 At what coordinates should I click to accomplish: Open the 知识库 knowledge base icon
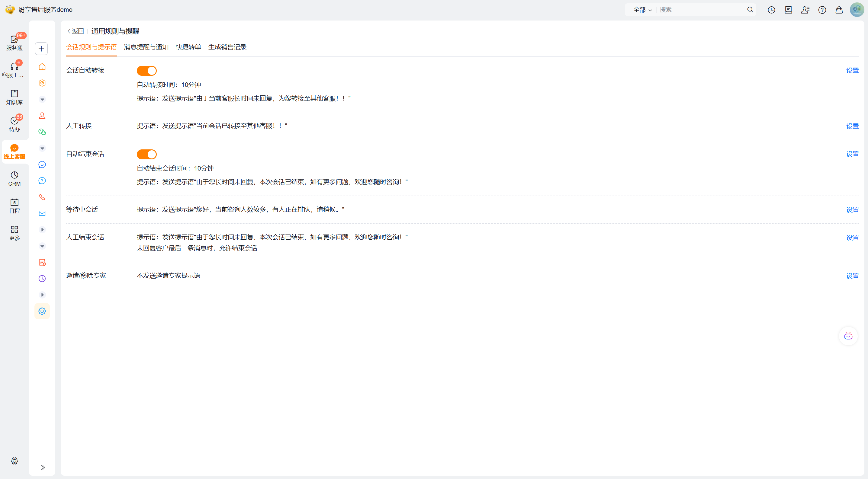click(x=14, y=97)
